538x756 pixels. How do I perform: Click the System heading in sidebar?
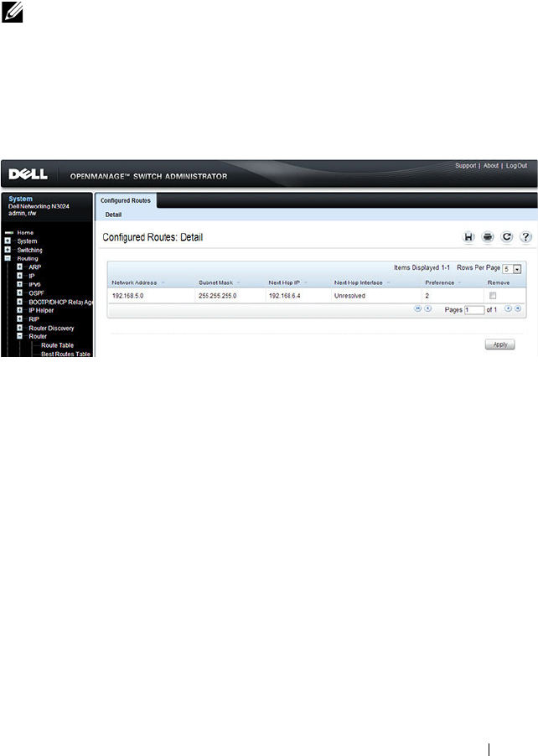[x=20, y=199]
